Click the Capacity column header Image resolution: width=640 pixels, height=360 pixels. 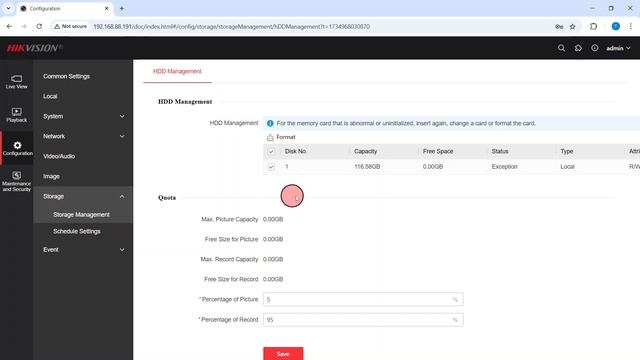pos(365,151)
